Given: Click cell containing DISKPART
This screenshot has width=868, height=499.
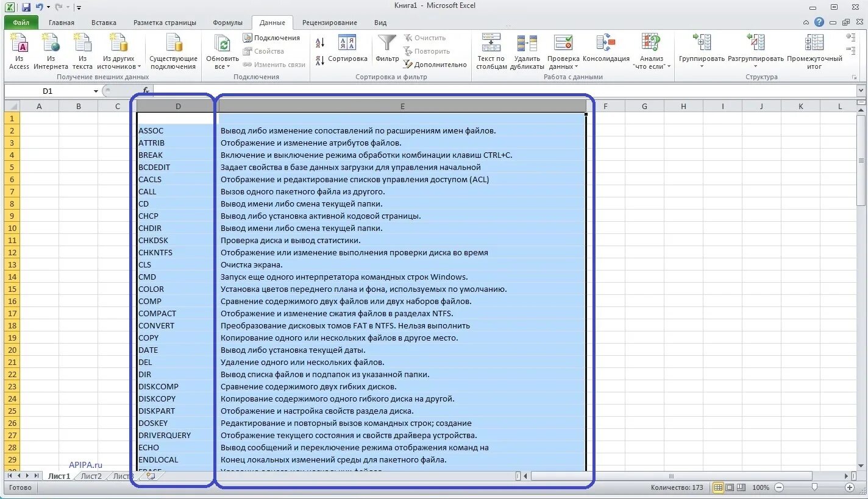Looking at the screenshot, I should click(177, 411).
